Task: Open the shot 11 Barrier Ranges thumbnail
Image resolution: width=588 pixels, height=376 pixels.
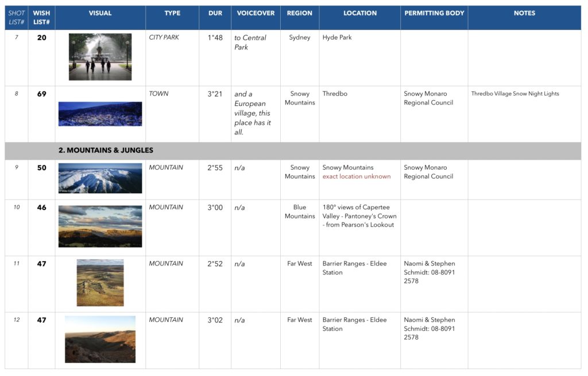Action: click(x=100, y=283)
